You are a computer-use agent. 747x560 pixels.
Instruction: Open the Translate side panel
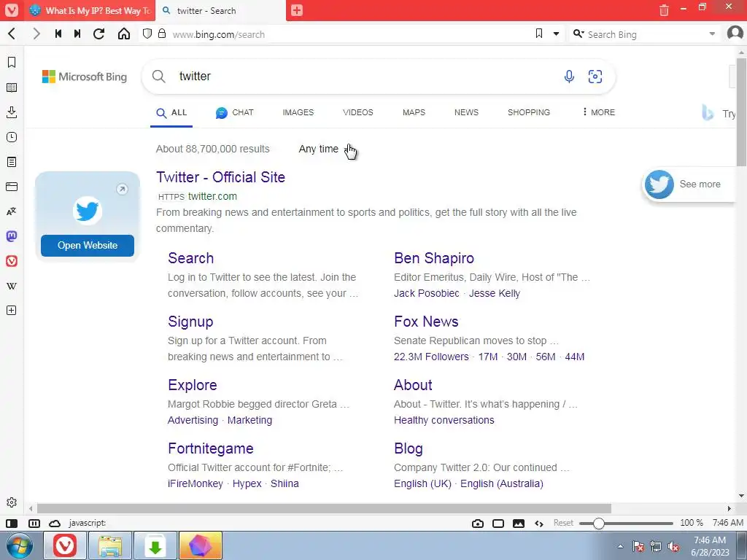(x=12, y=211)
